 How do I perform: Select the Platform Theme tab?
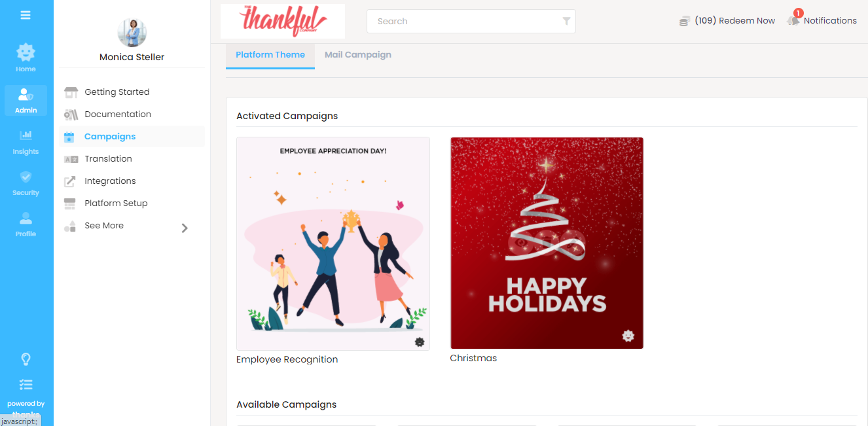[270, 55]
